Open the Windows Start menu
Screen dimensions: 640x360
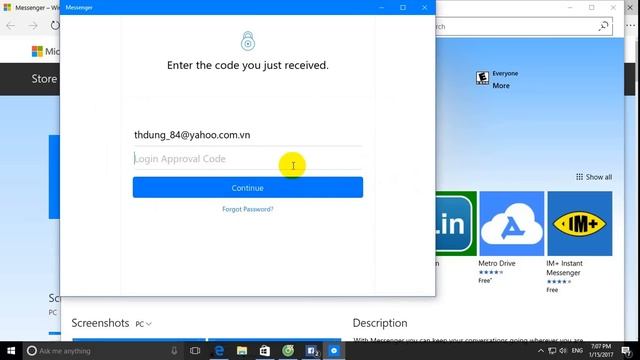[11, 351]
